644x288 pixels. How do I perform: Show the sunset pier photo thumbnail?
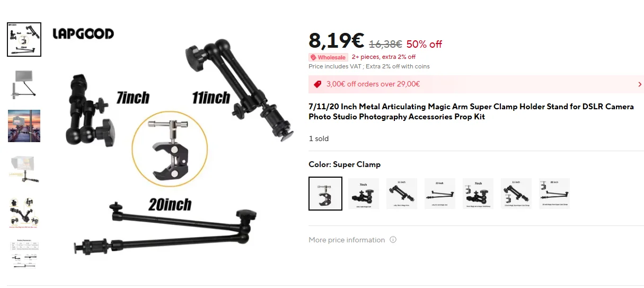pos(24,126)
